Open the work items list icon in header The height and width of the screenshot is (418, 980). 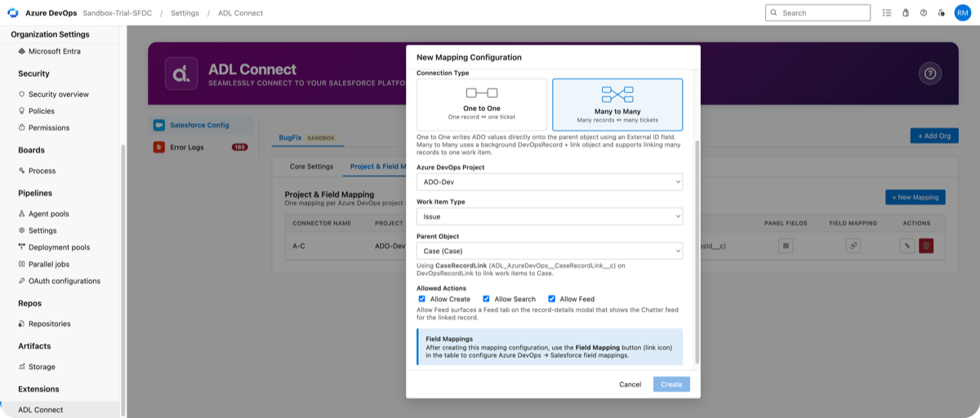pos(887,13)
